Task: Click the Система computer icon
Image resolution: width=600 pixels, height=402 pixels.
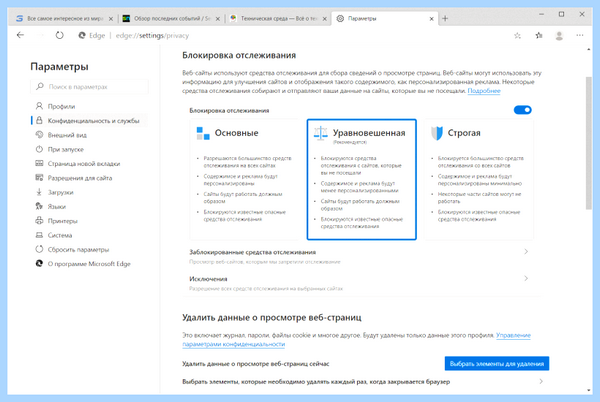Action: pyautogui.click(x=39, y=235)
